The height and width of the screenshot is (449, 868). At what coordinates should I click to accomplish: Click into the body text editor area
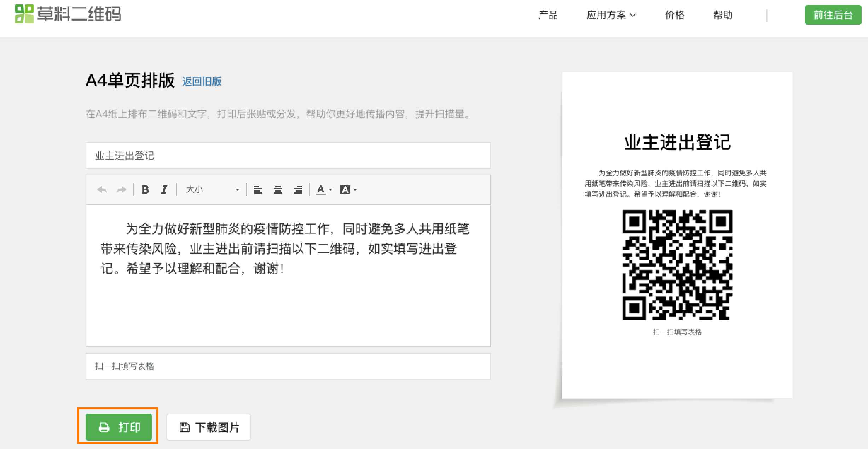288,276
